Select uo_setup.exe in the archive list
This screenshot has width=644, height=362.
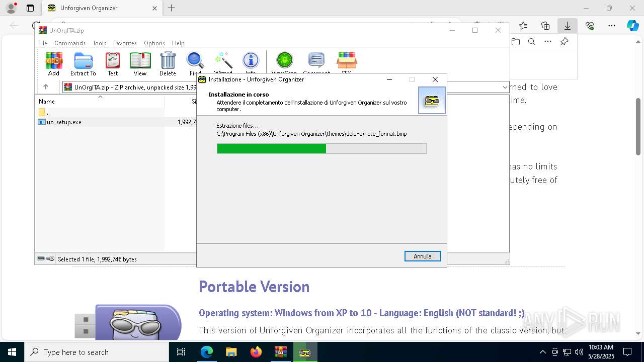[64, 122]
